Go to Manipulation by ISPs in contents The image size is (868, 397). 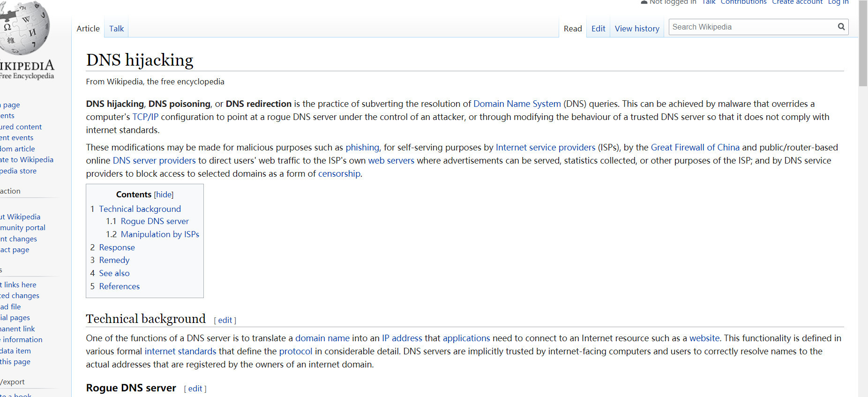pos(159,234)
